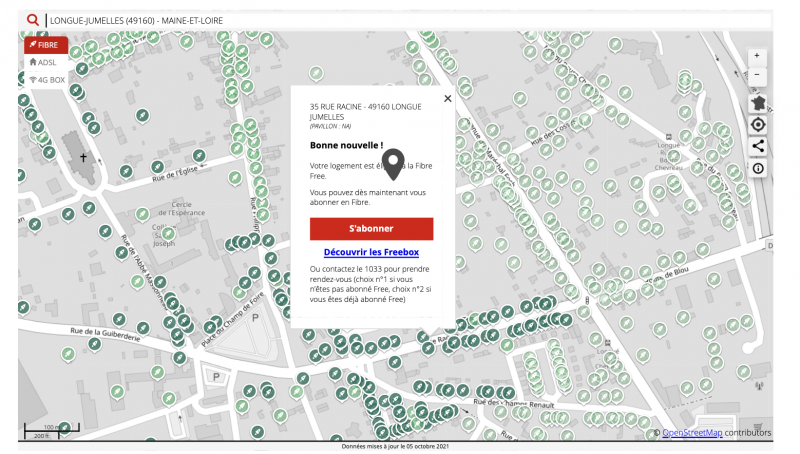Screen dimensions: 800x454
Task: Switch to the 4G BOX tab
Action: pos(47,79)
